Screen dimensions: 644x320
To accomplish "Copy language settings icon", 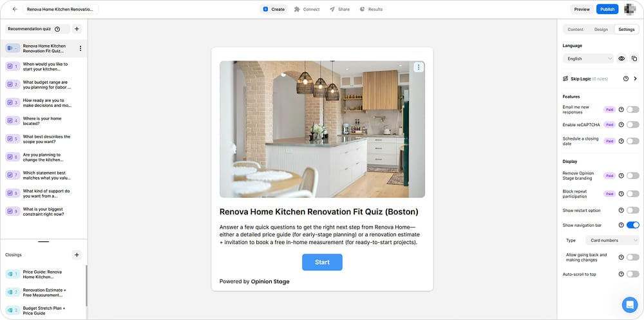I will (634, 59).
